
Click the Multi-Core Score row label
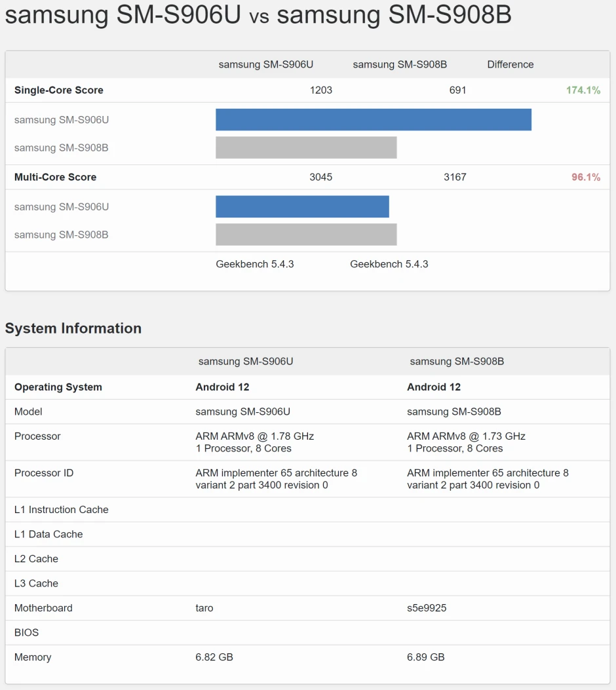point(55,177)
